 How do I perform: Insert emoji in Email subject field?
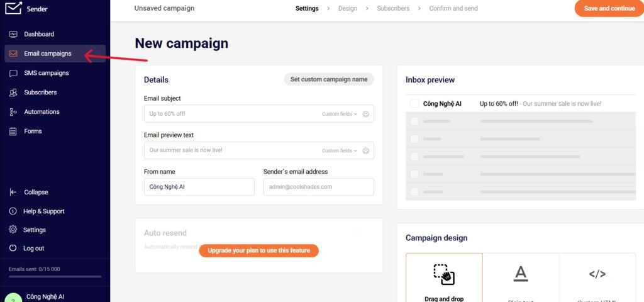pyautogui.click(x=365, y=114)
